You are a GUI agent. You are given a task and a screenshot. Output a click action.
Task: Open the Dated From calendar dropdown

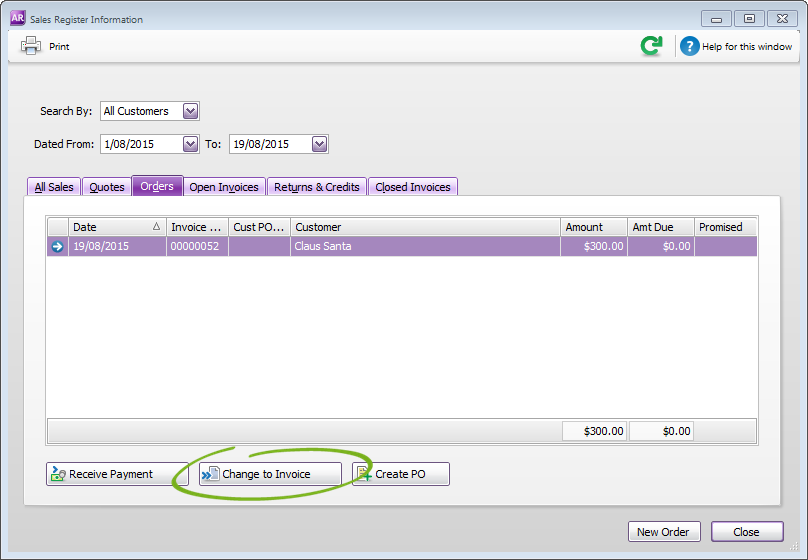click(191, 144)
